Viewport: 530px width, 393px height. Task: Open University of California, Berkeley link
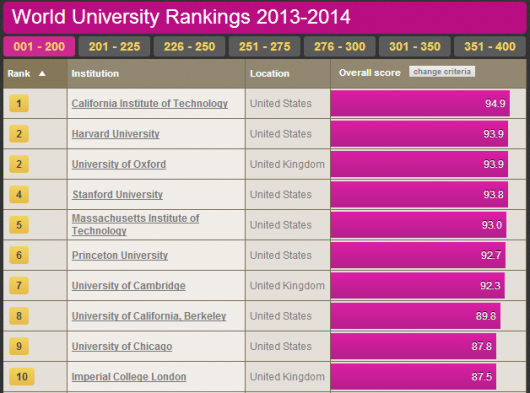[x=149, y=316]
